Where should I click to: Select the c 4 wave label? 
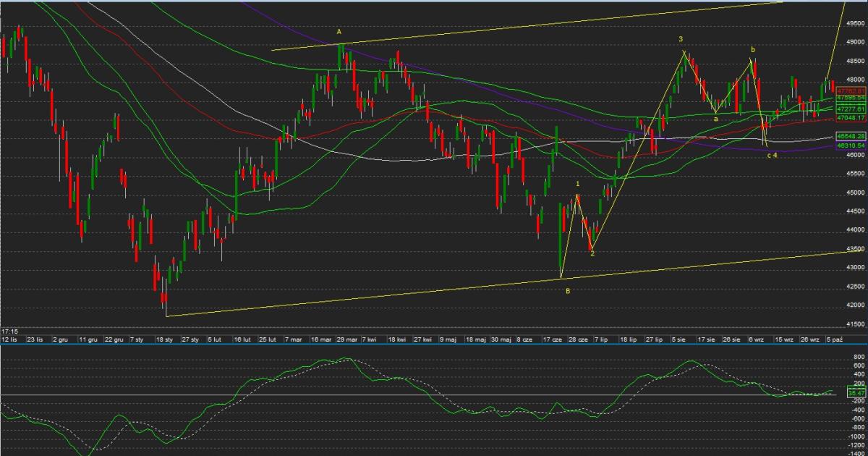pyautogui.click(x=772, y=156)
